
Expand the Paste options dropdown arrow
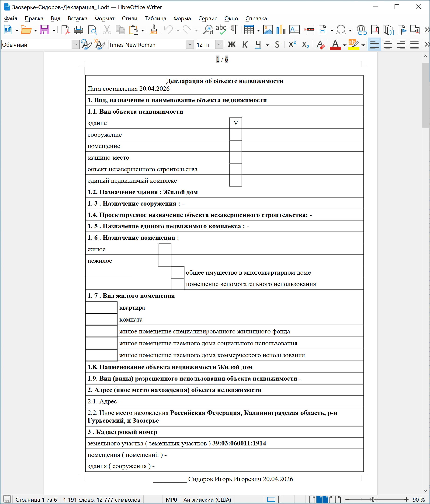[143, 30]
